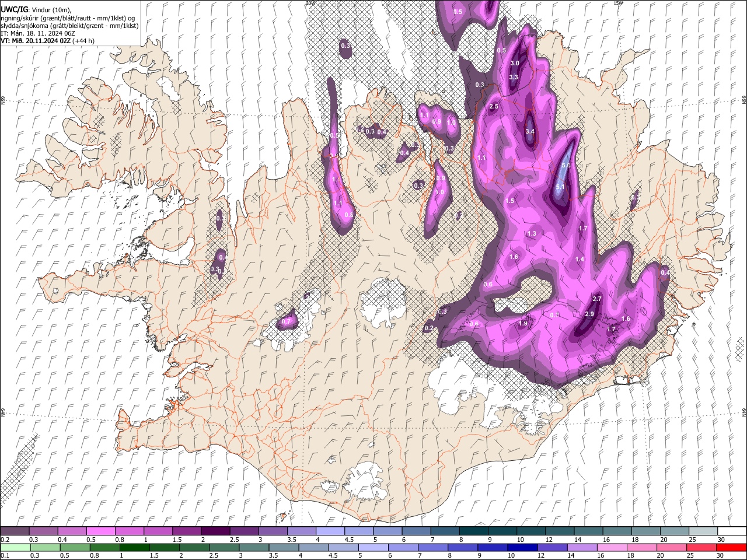Viewport: 747px width, 560px height.
Task: Click the 5.1 precipitation value on the map
Action: coord(560,187)
